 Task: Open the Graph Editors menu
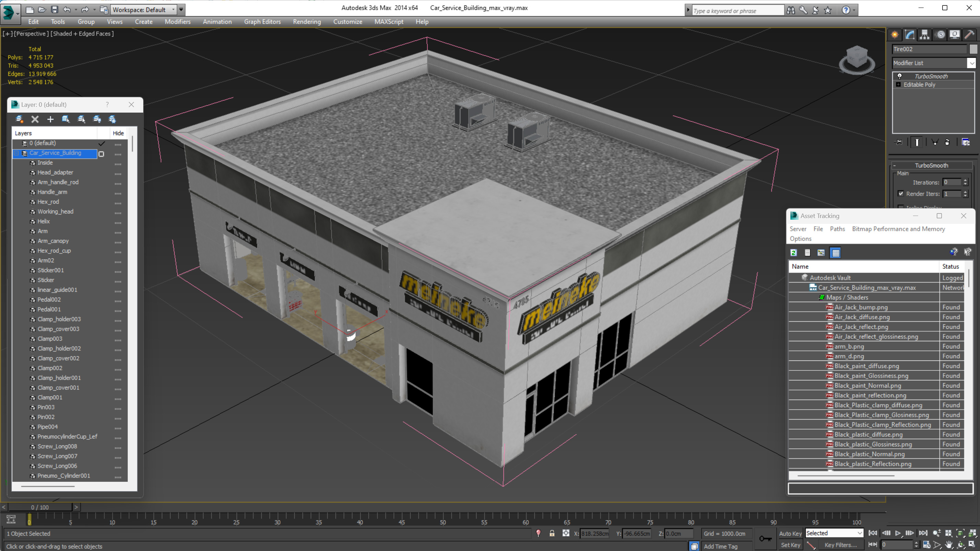(262, 22)
